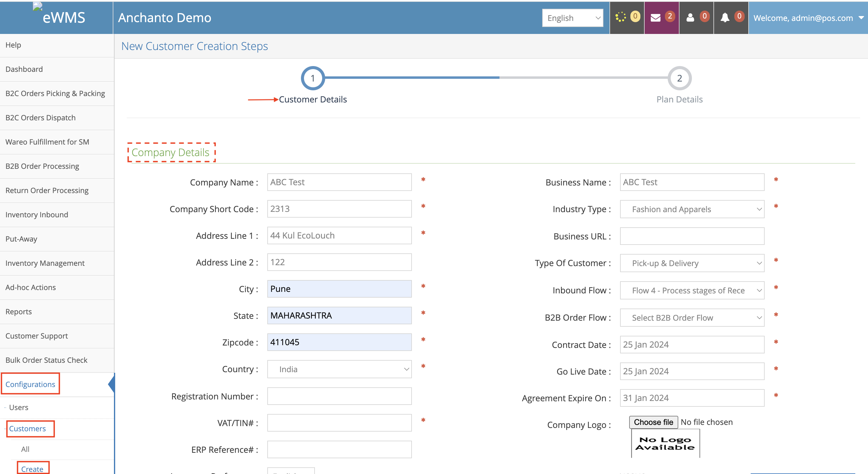Click the loading spinner notification icon
This screenshot has height=474, width=868.
[x=620, y=17]
